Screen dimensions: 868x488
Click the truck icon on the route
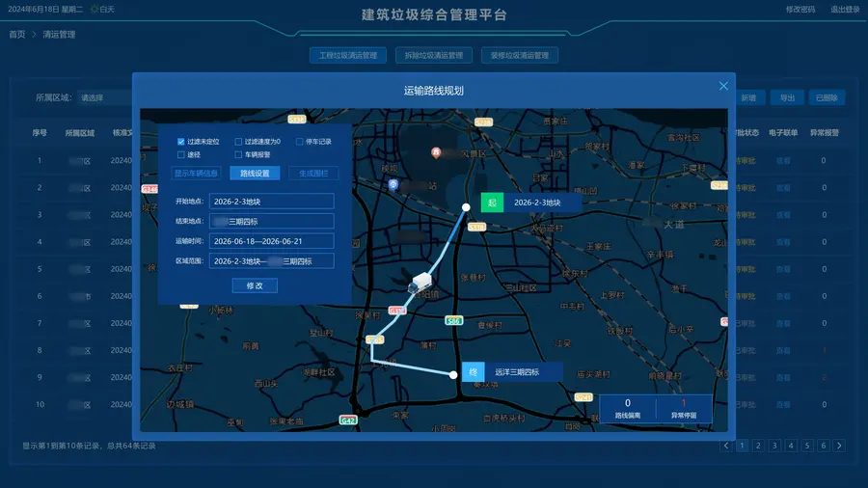420,283
